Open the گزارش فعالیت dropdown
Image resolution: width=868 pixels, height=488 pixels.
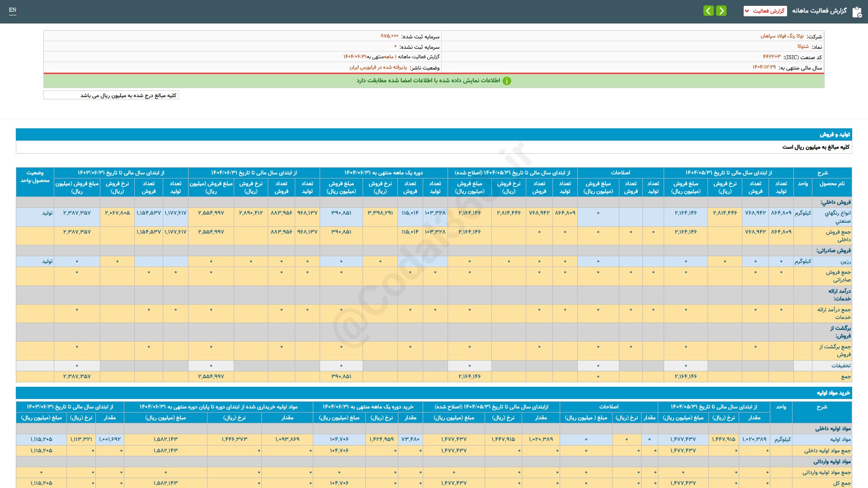[x=765, y=11]
